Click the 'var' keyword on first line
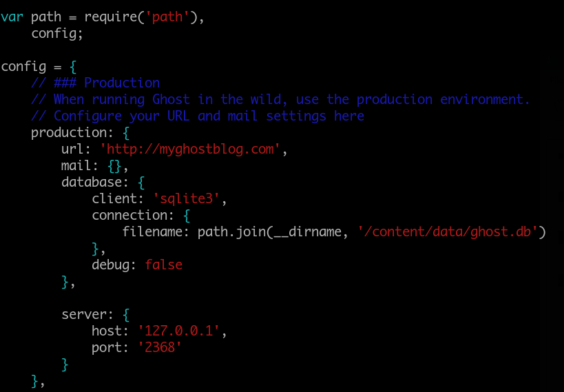Screen dimensions: 564x392 (12, 17)
